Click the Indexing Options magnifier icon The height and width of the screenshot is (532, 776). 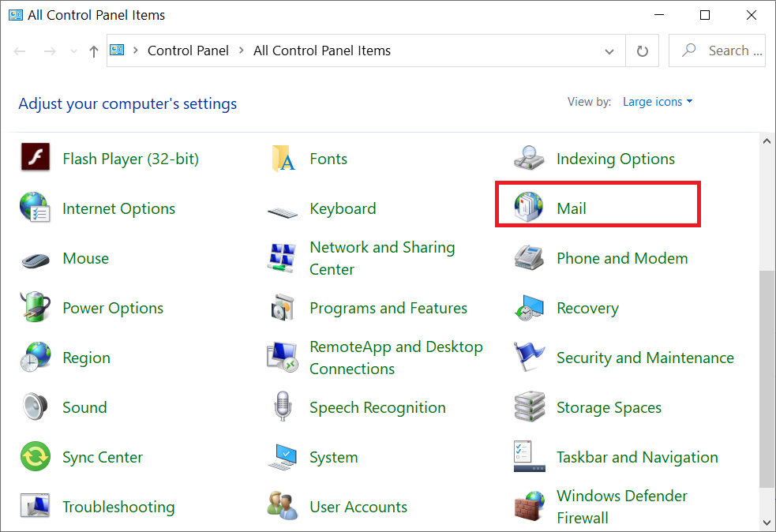527,158
